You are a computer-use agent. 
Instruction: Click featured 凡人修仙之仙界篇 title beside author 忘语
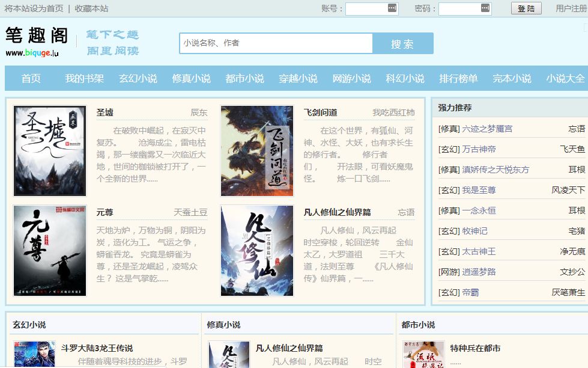click(337, 212)
